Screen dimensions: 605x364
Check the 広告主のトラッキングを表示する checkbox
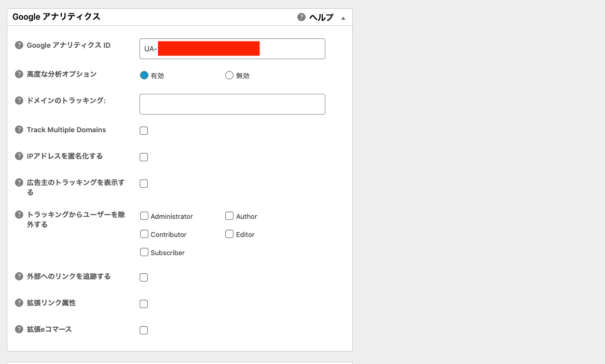point(144,184)
